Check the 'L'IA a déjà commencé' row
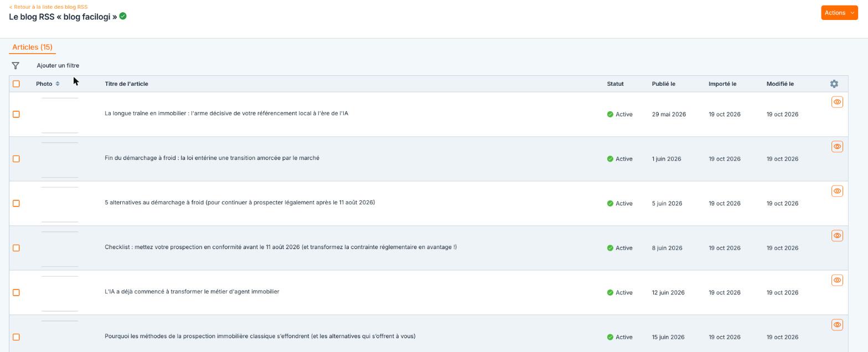 pos(16,293)
